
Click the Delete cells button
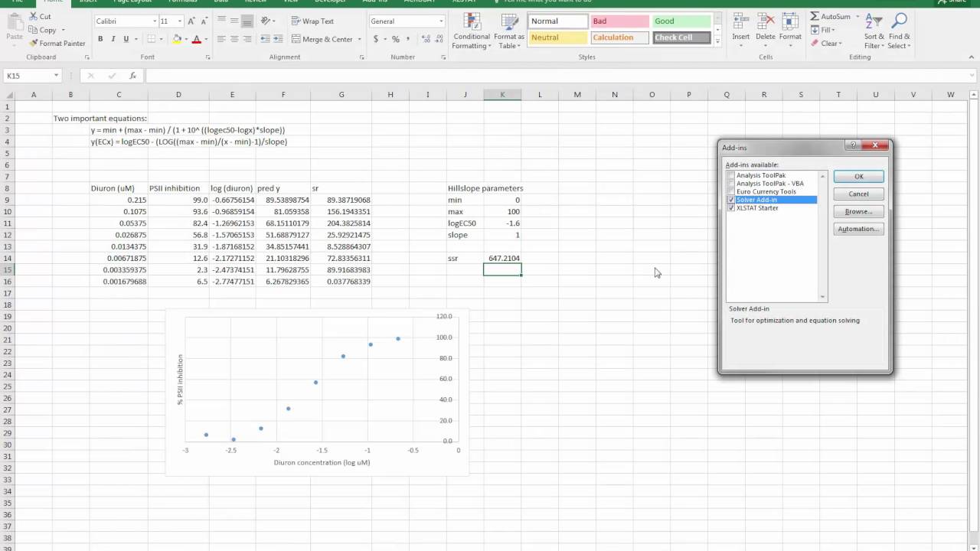pos(765,31)
